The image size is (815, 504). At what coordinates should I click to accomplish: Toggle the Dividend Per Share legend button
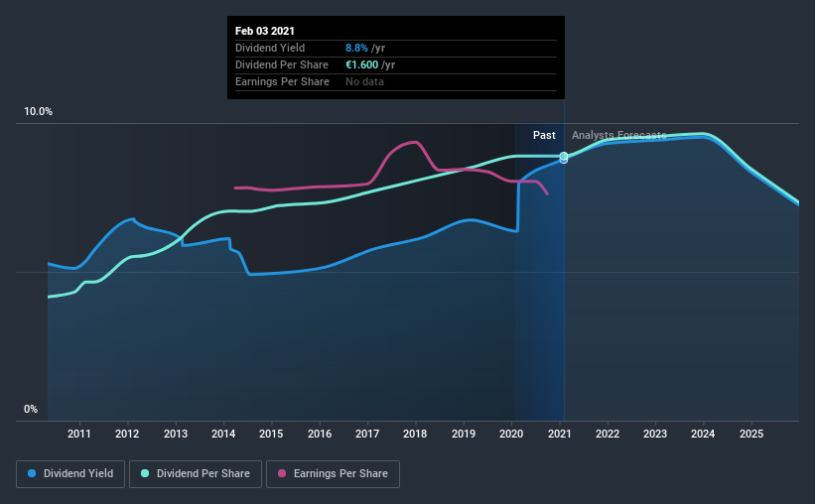(196, 474)
